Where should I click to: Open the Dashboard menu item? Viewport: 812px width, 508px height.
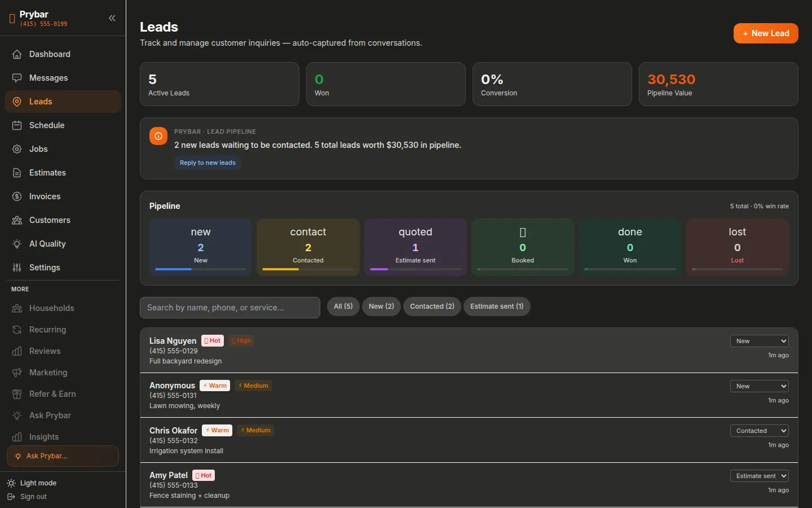63,54
